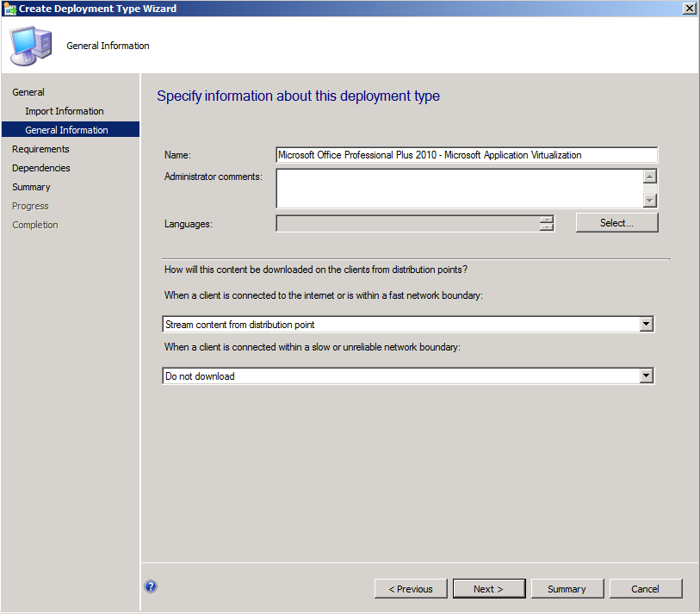Screen dimensions: 700x614
Task: Select the Requirements step in the sidebar
Action: [40, 148]
